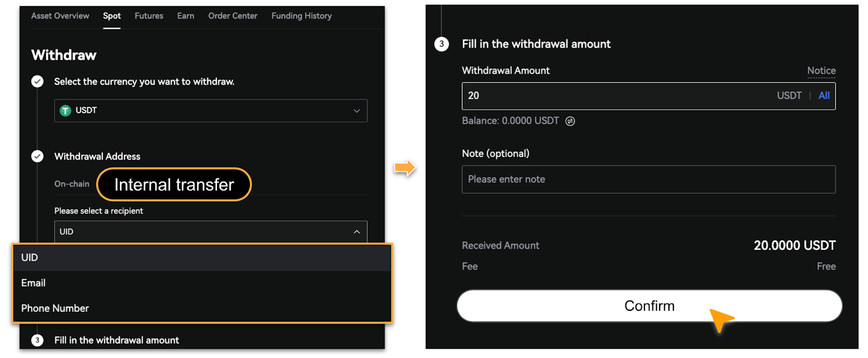Screen dimensions: 868x358
Task: Open the Asset Overview tab
Action: tap(60, 16)
